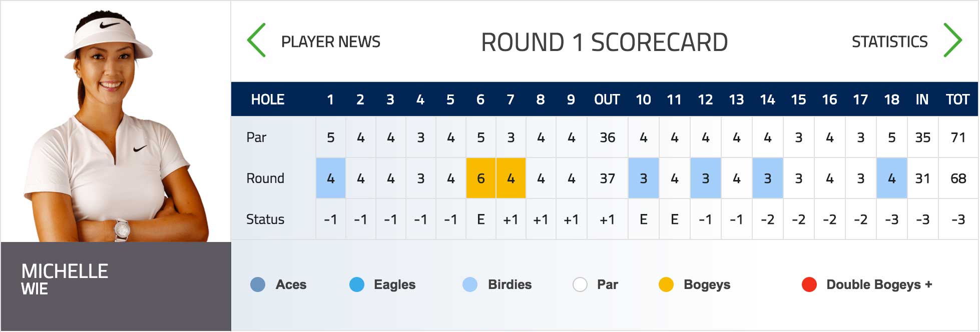Image resolution: width=980 pixels, height=332 pixels.
Task: Open the Player News link
Action: point(331,41)
